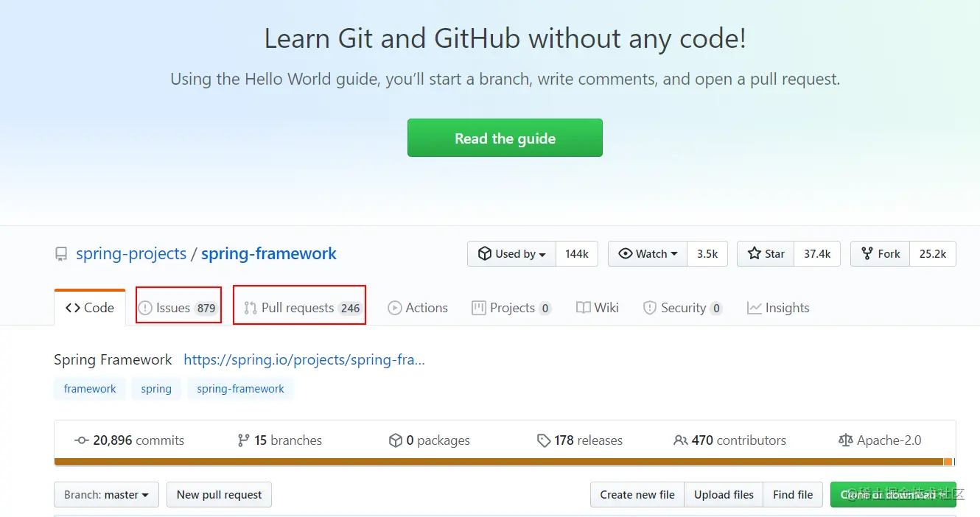Click the Used by package icon
Image resolution: width=980 pixels, height=517 pixels.
(x=484, y=253)
